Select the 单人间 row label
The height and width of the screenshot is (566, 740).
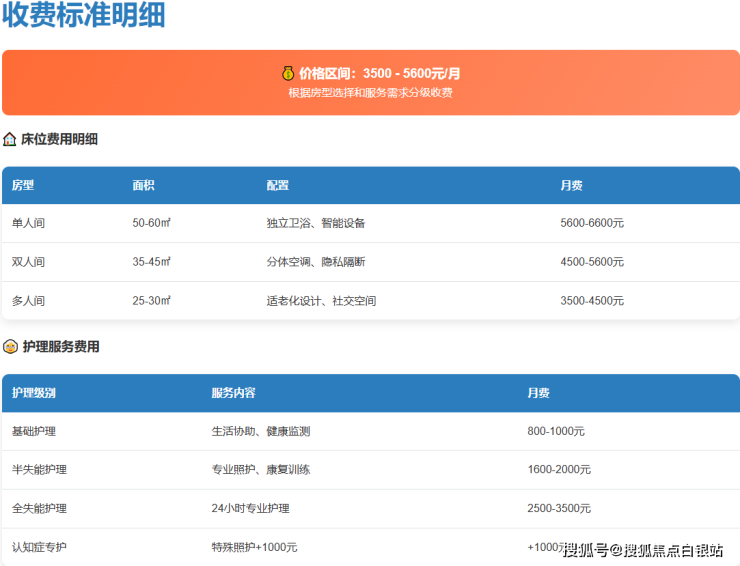click(x=28, y=223)
